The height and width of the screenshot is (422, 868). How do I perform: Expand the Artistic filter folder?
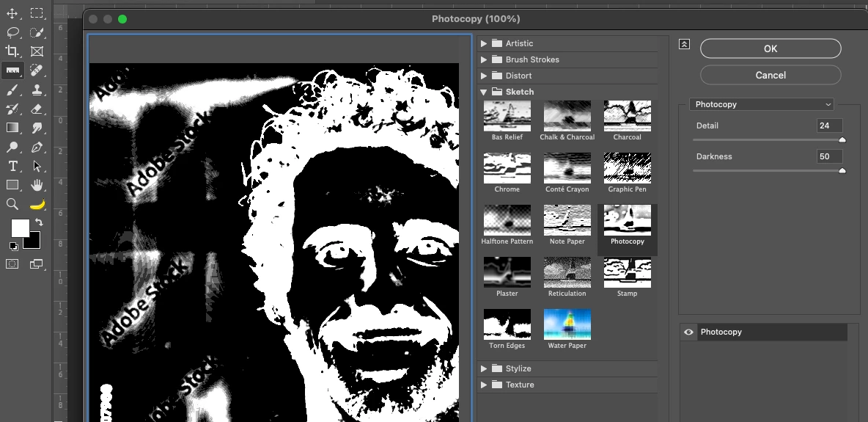(484, 43)
